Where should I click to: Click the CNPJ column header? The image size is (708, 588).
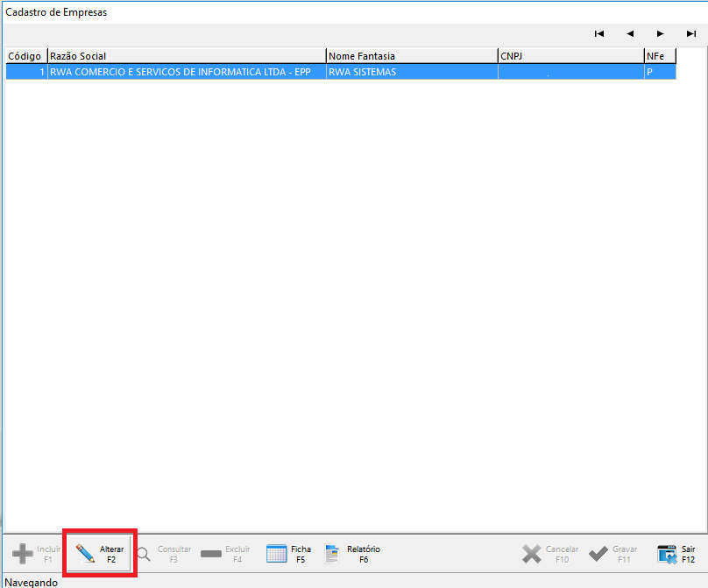571,56
